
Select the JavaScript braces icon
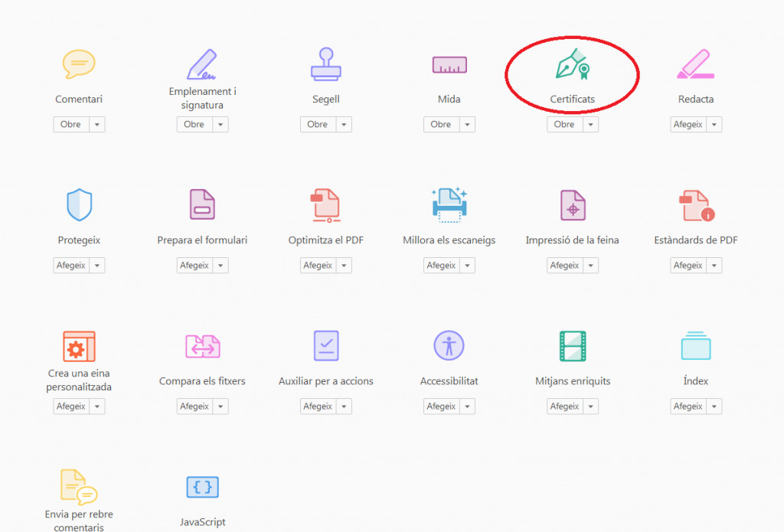point(203,487)
